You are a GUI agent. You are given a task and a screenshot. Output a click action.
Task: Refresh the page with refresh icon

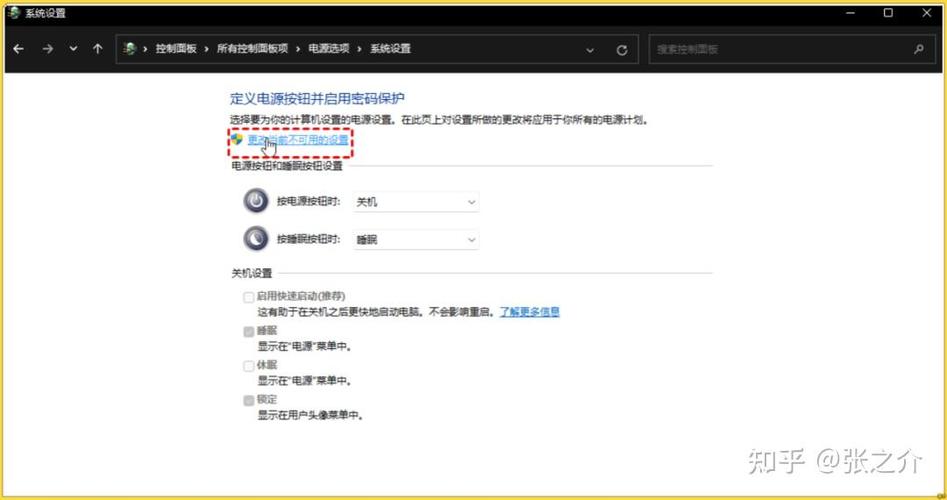point(621,50)
